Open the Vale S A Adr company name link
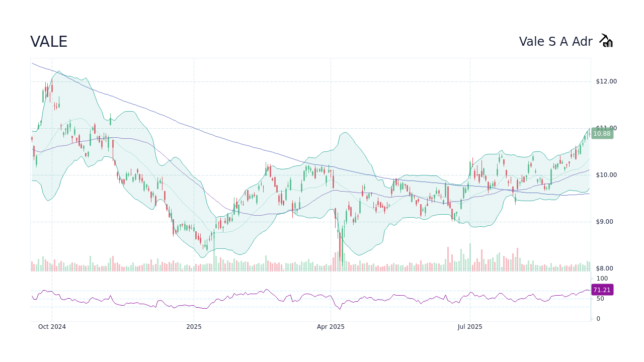 556,41
